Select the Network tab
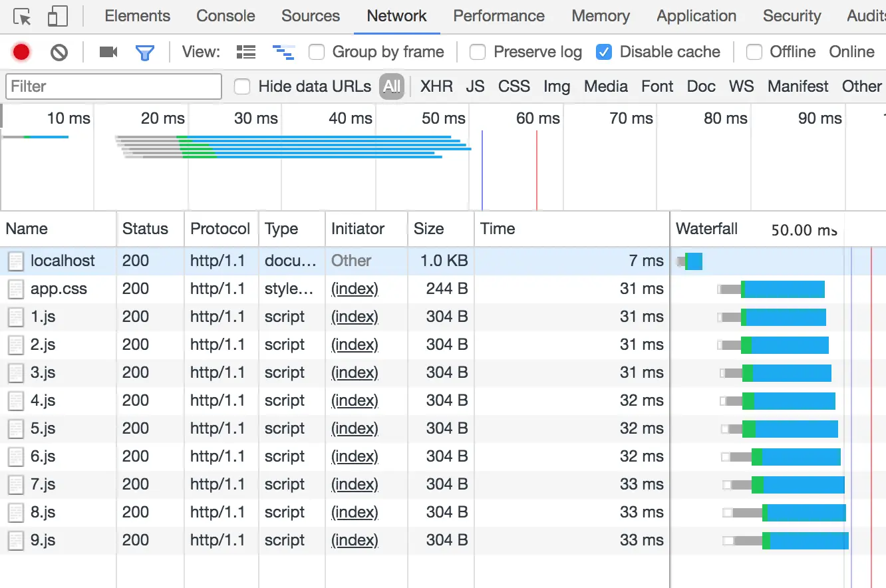 pyautogui.click(x=397, y=16)
